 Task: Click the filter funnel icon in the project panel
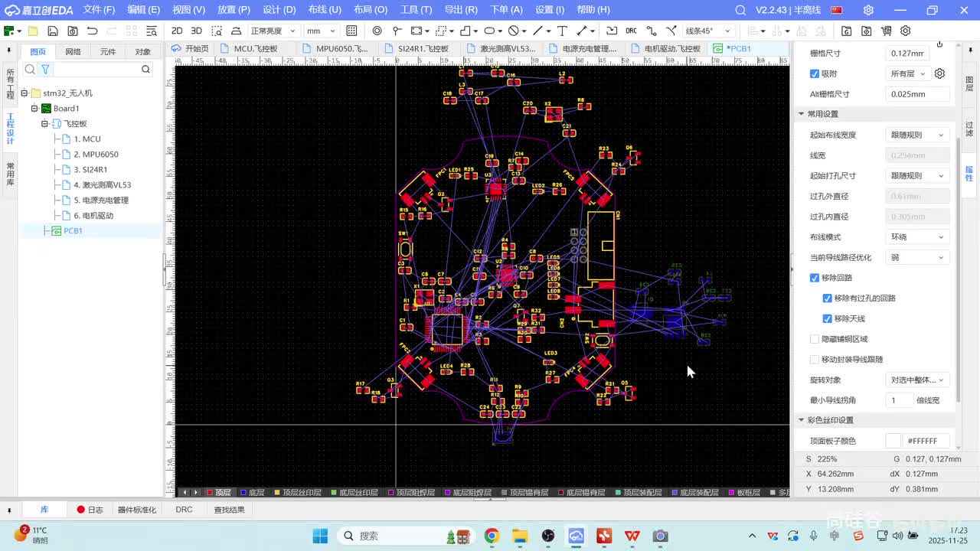[45, 69]
